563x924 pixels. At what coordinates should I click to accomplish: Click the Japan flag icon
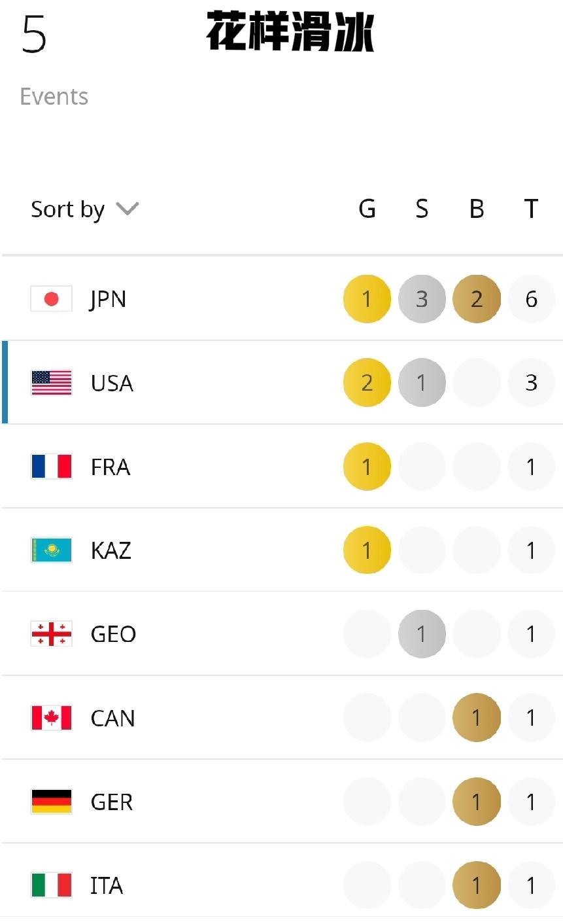click(x=51, y=299)
